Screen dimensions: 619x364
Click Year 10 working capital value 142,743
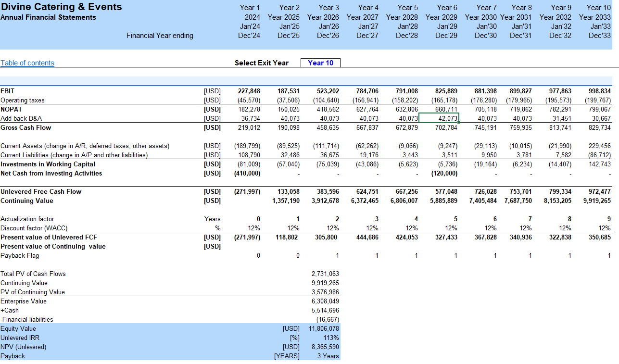click(x=599, y=164)
